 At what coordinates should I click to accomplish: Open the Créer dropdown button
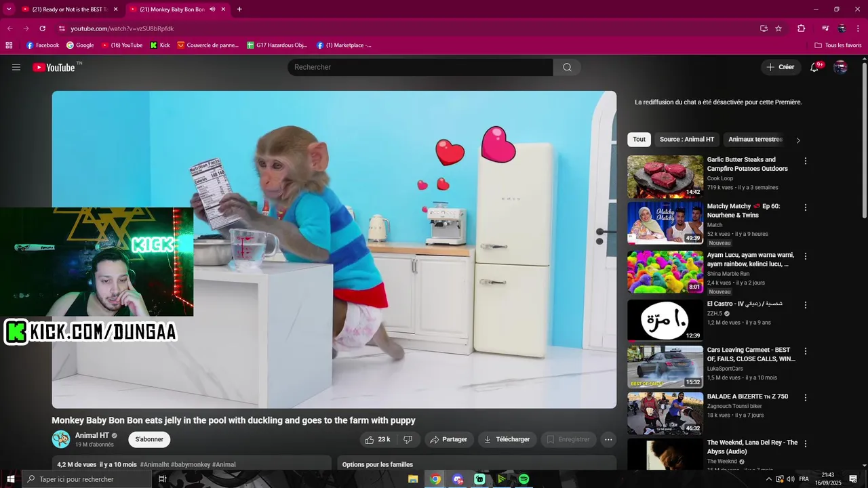click(x=781, y=67)
